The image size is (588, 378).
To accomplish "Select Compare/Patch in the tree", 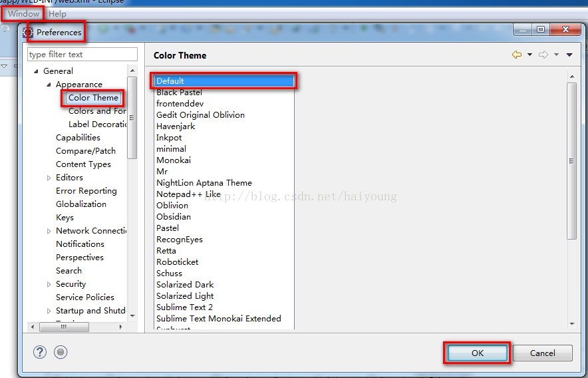I will coord(86,151).
